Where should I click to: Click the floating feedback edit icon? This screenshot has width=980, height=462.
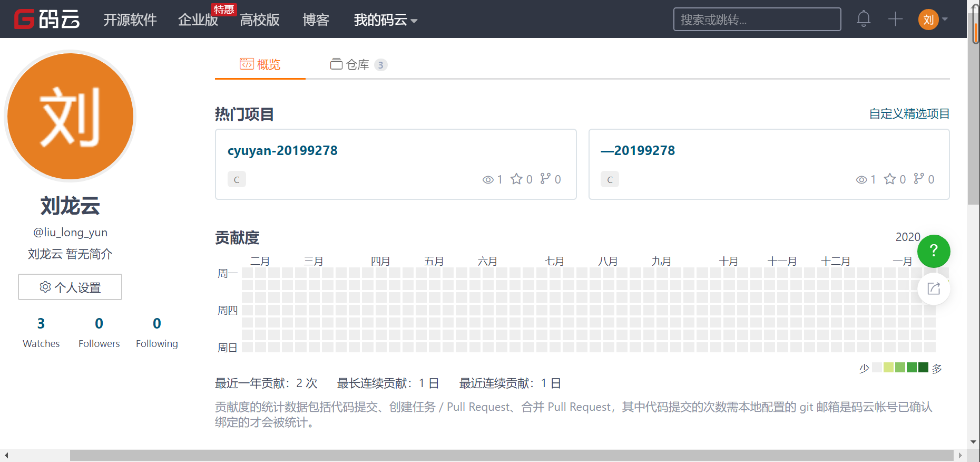(933, 288)
